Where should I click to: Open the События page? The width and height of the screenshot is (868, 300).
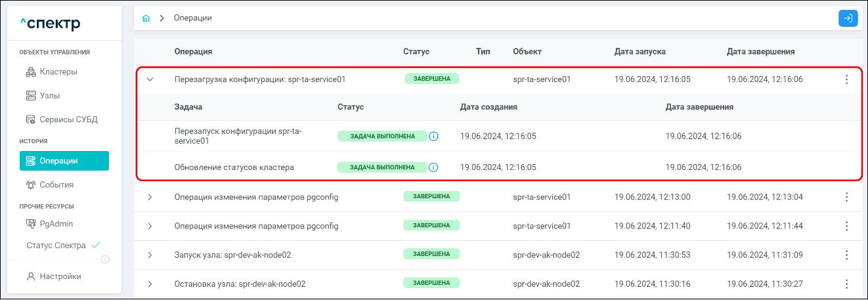coord(56,184)
